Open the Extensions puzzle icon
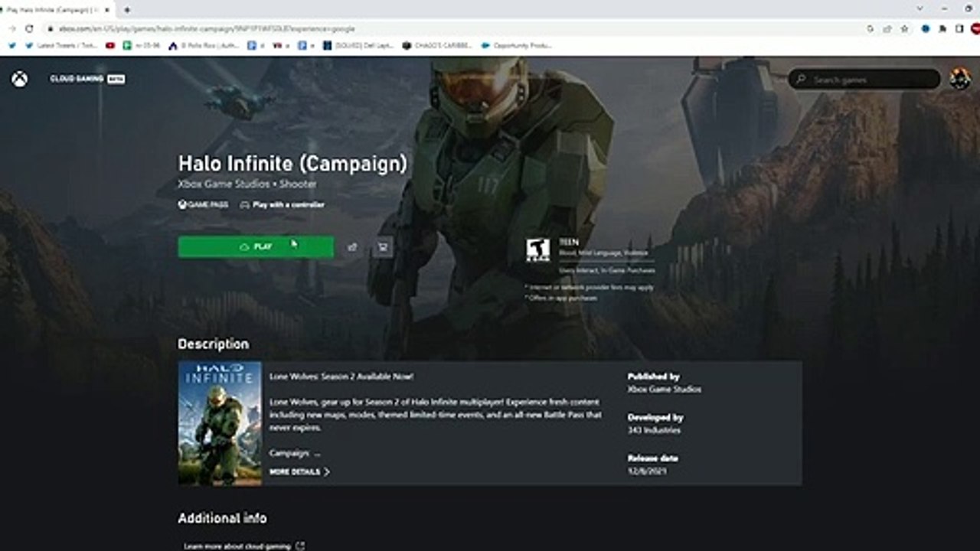Image resolution: width=980 pixels, height=551 pixels. 942,28
